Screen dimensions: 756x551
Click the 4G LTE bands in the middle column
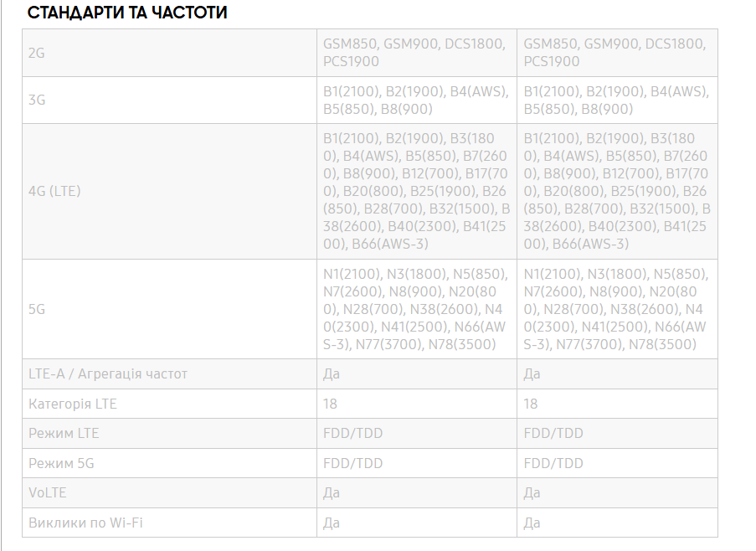coord(416,192)
